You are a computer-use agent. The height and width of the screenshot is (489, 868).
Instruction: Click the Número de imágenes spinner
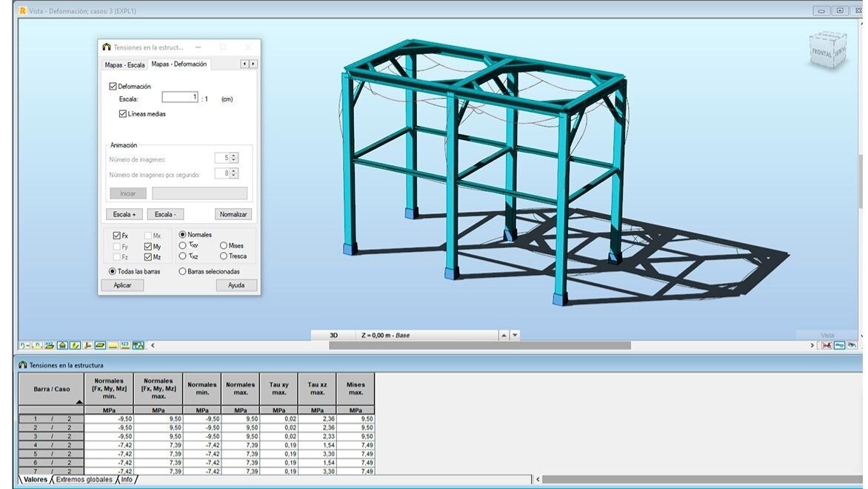233,158
